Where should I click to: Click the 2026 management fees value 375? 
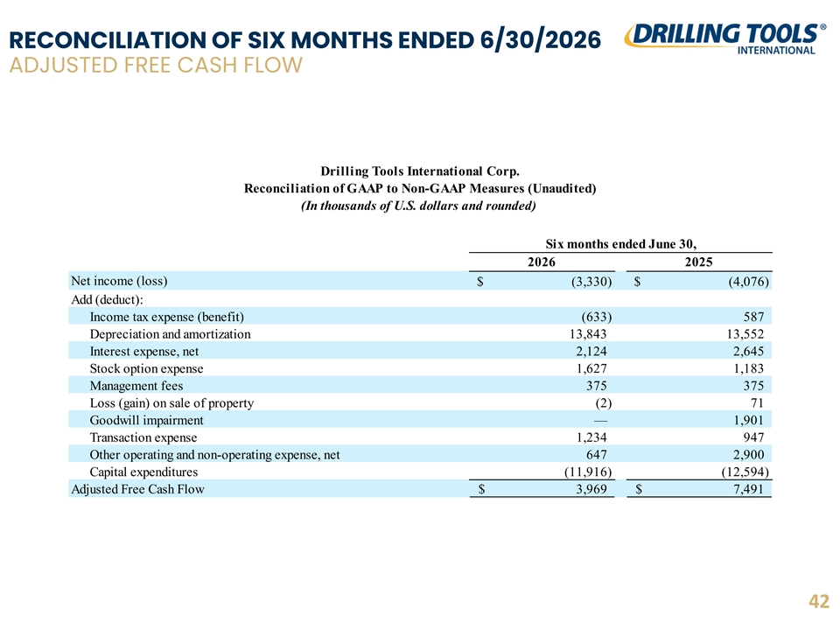click(x=596, y=386)
